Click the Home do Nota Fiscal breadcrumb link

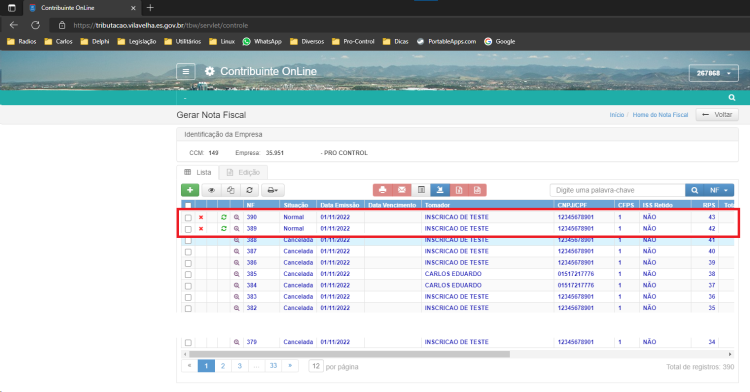coord(660,115)
